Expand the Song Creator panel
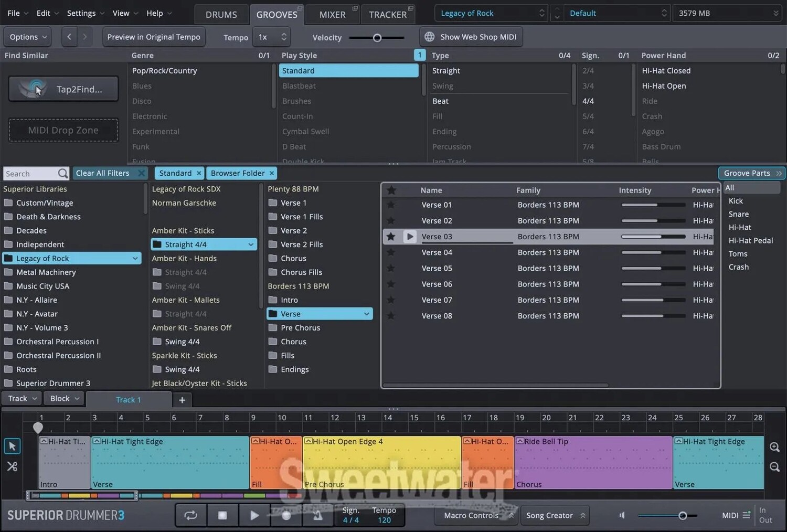This screenshot has width=787, height=532. (x=555, y=515)
